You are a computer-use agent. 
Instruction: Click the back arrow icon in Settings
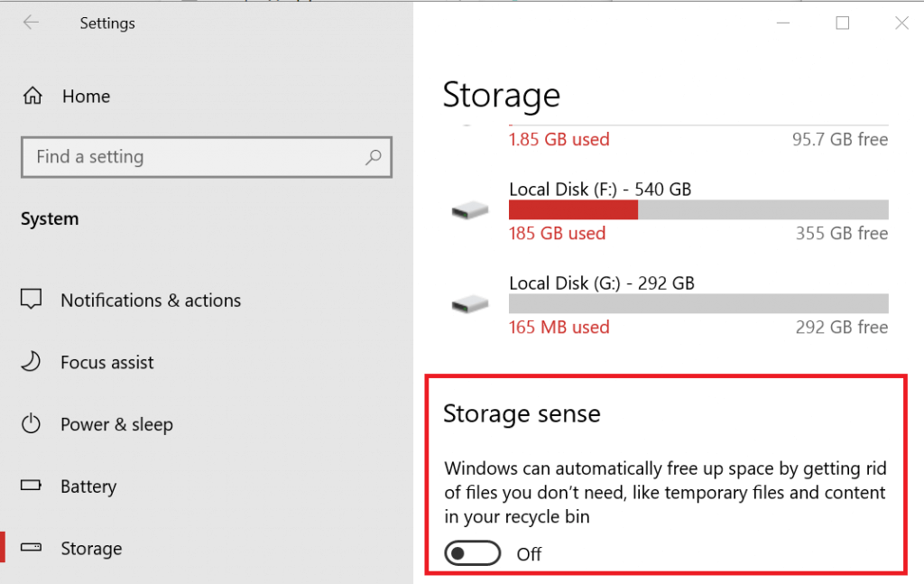pos(31,23)
